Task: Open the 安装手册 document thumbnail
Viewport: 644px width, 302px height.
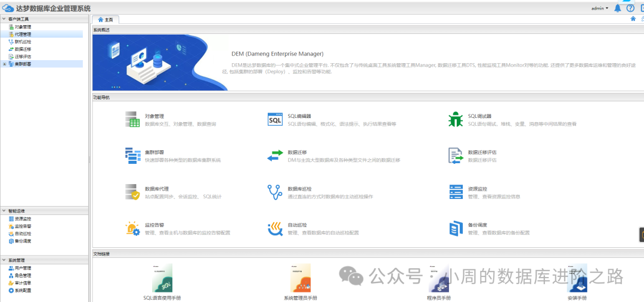Action: point(577,278)
